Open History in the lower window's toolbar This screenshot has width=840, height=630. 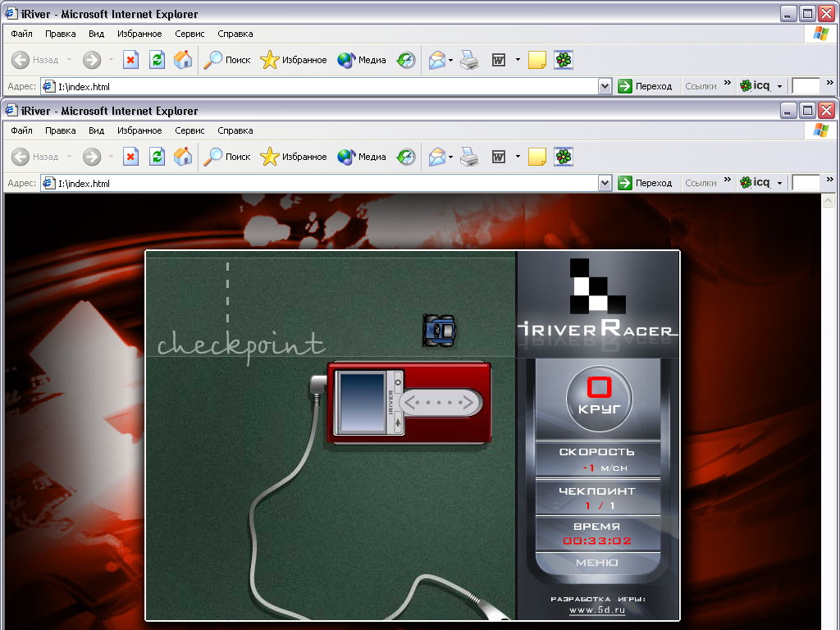click(x=406, y=157)
